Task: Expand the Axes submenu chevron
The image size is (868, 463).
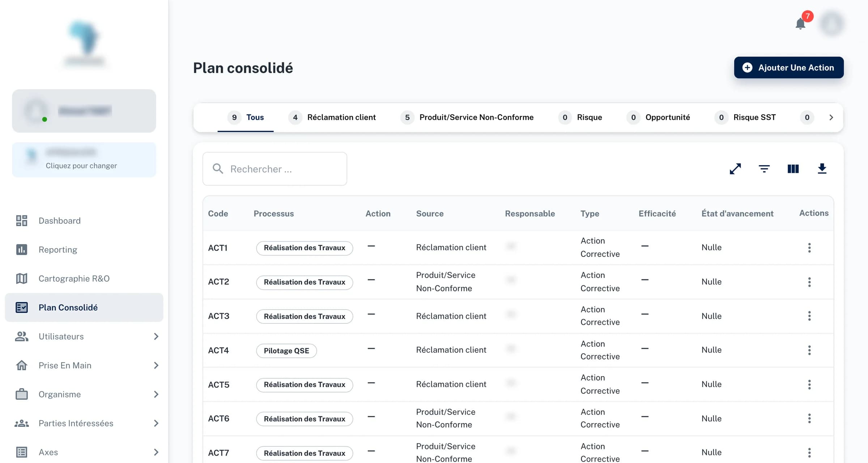Action: (x=156, y=452)
